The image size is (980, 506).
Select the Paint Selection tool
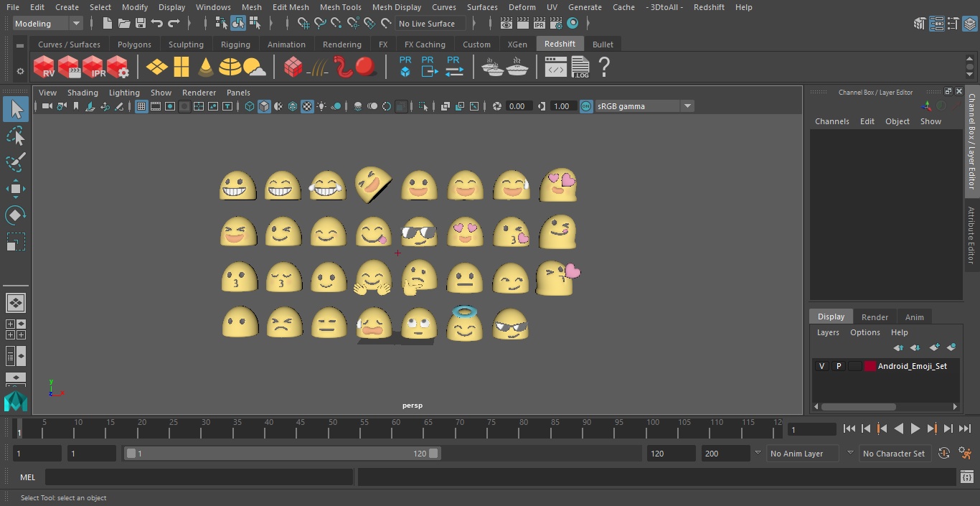click(x=16, y=162)
